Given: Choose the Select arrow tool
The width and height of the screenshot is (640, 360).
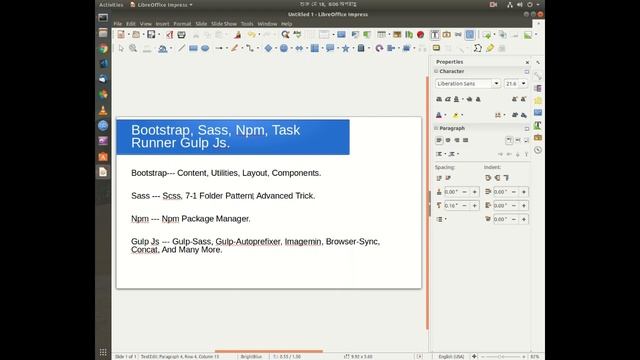Looking at the screenshot, I should click(x=121, y=48).
